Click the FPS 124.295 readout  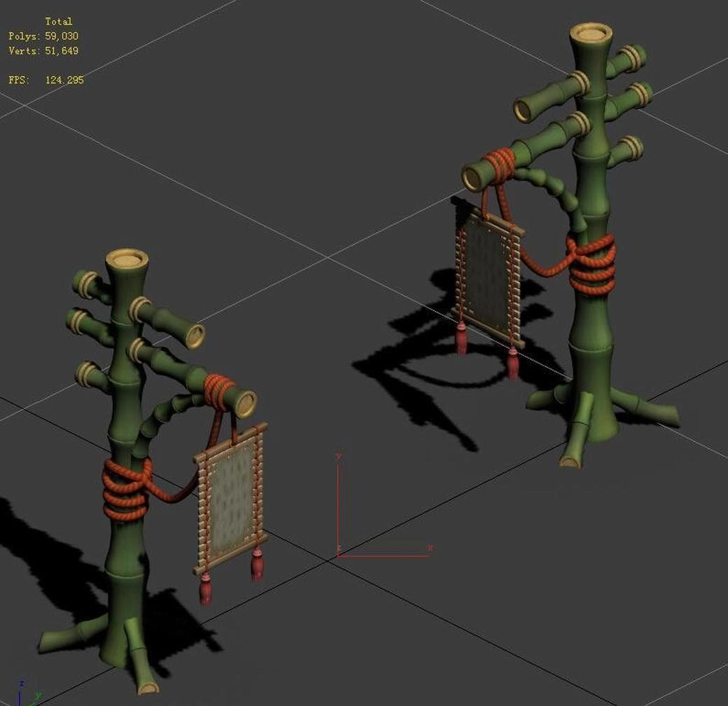46,80
